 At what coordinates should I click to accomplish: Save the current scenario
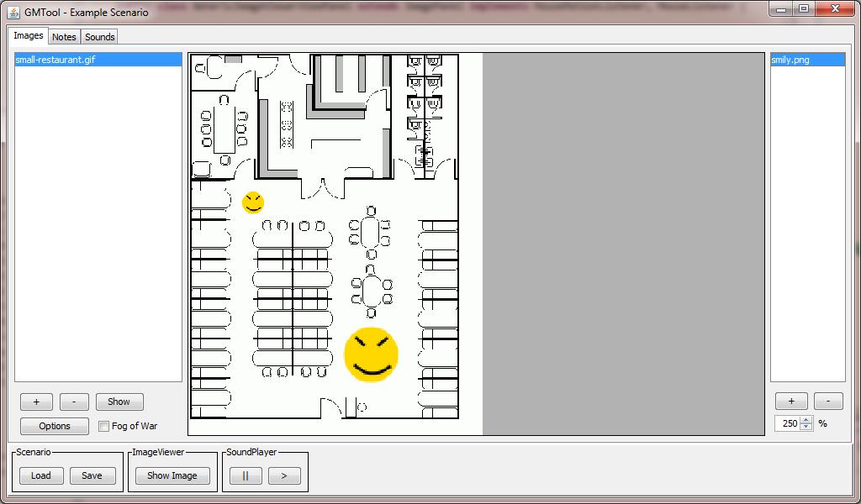click(92, 475)
